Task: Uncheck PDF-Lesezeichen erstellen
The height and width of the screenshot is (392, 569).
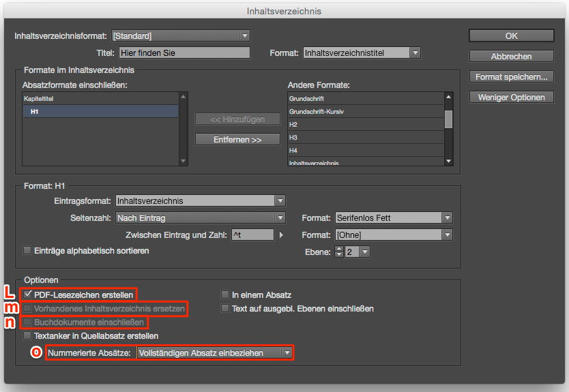Action: point(27,295)
